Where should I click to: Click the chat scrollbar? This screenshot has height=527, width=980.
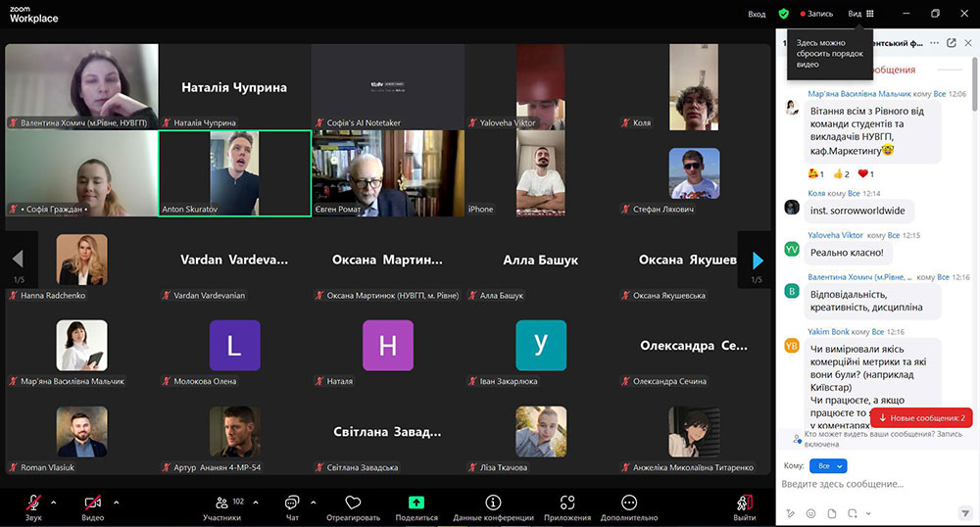coord(974,85)
